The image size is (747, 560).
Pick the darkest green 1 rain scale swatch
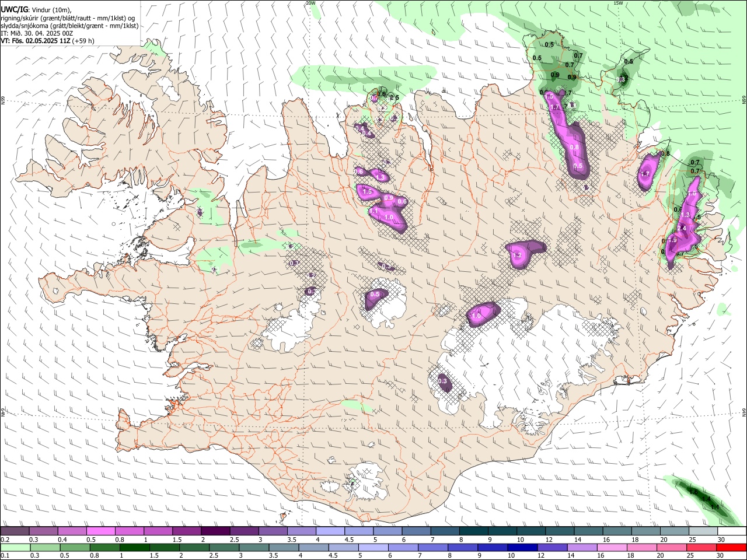[134, 548]
